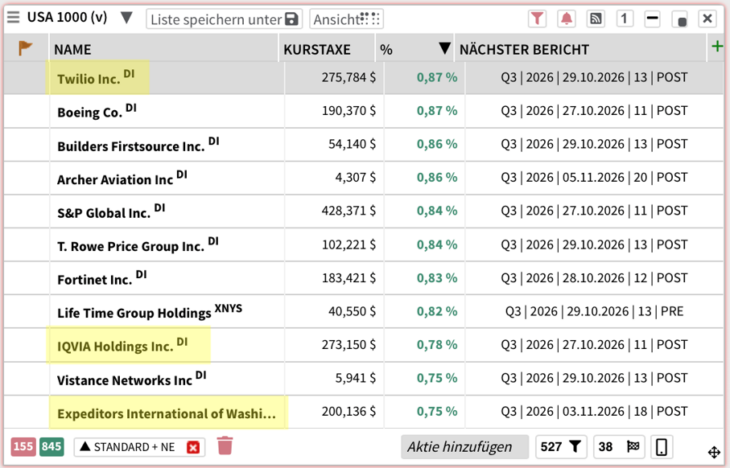Select Life Time Group Holdings
Image resolution: width=730 pixels, height=468 pixels.
point(149,311)
